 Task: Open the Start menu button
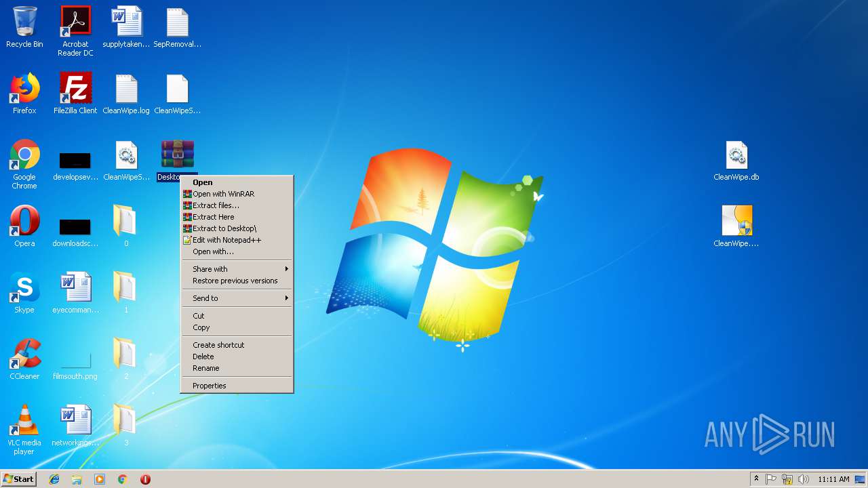[18, 479]
